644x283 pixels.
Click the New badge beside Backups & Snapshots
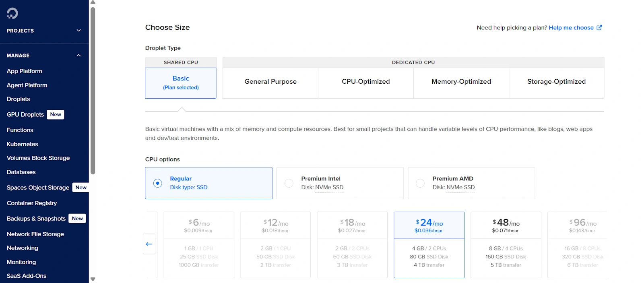[77, 219]
